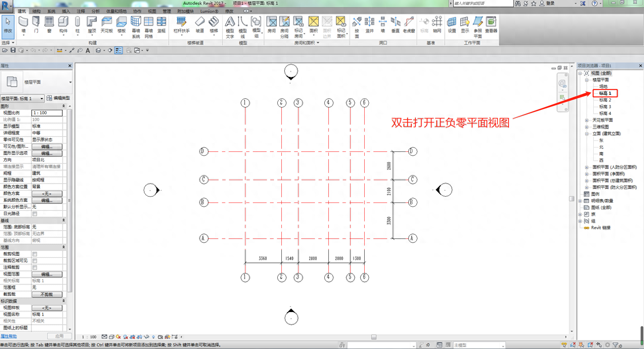The height and width of the screenshot is (349, 644).
Task: Enable the 日光路径 checkbox
Action: [35, 213]
